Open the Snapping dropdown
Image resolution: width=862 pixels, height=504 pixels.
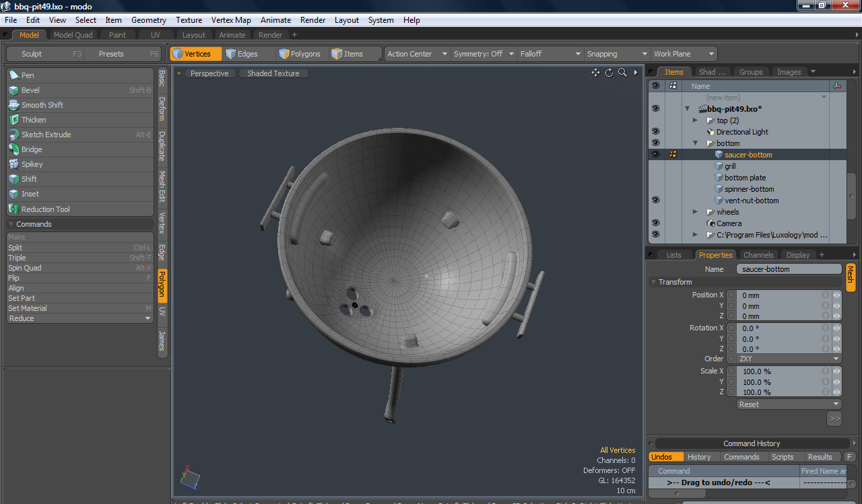pyautogui.click(x=617, y=54)
